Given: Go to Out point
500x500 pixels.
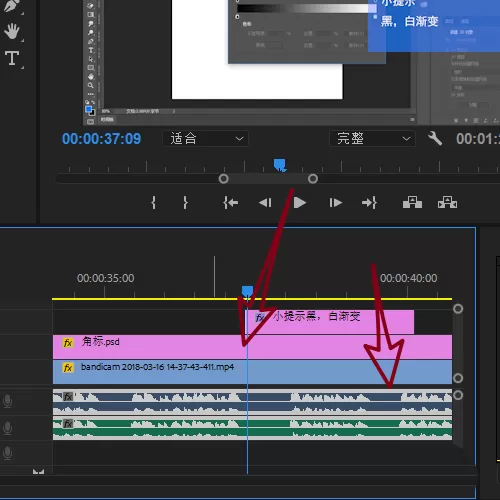Looking at the screenshot, I should [369, 202].
